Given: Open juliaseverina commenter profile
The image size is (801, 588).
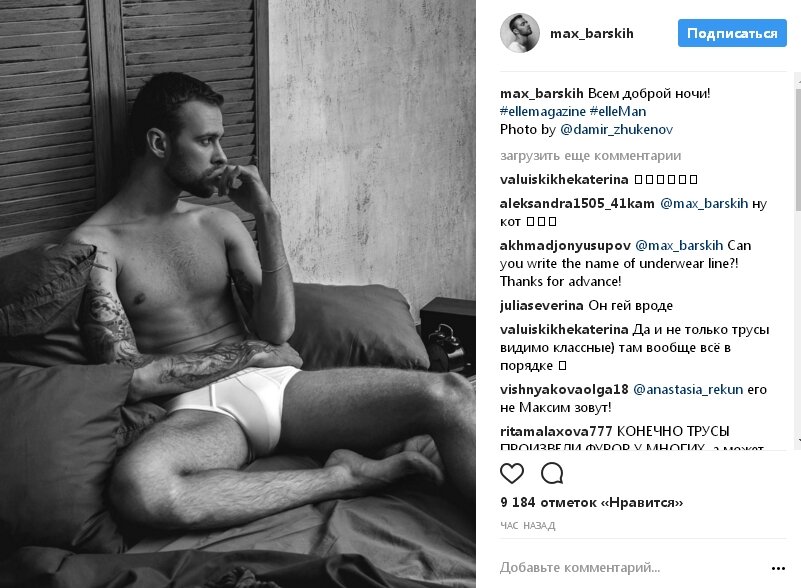Looking at the screenshot, I should point(541,305).
